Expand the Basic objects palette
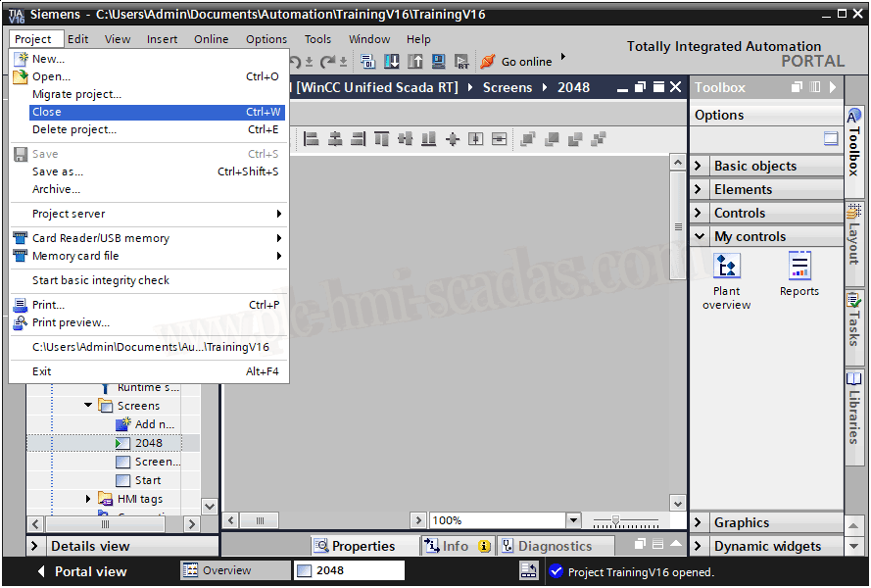871x588 pixels. [x=700, y=166]
